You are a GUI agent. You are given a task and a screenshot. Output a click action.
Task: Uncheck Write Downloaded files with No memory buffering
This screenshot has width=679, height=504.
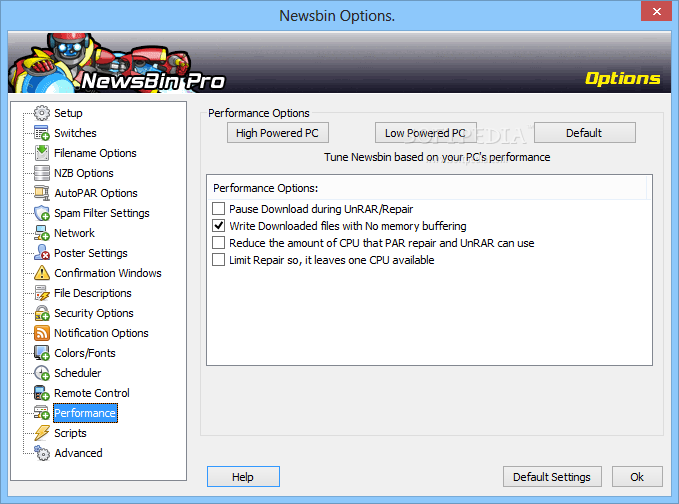click(x=219, y=226)
